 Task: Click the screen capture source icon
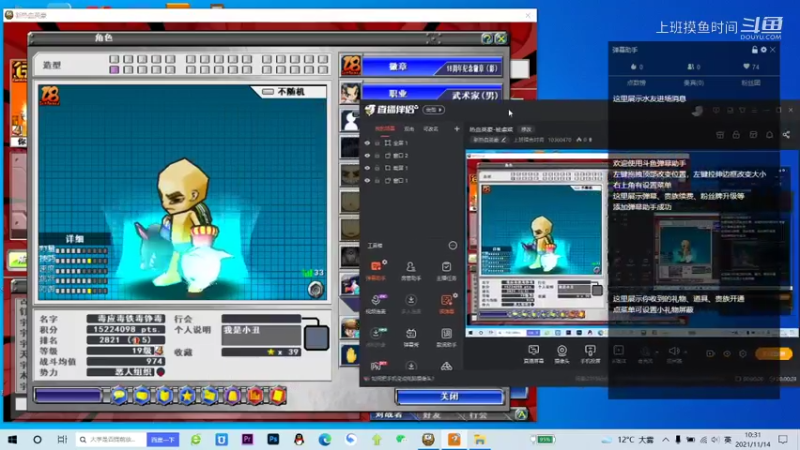pyautogui.click(x=533, y=354)
